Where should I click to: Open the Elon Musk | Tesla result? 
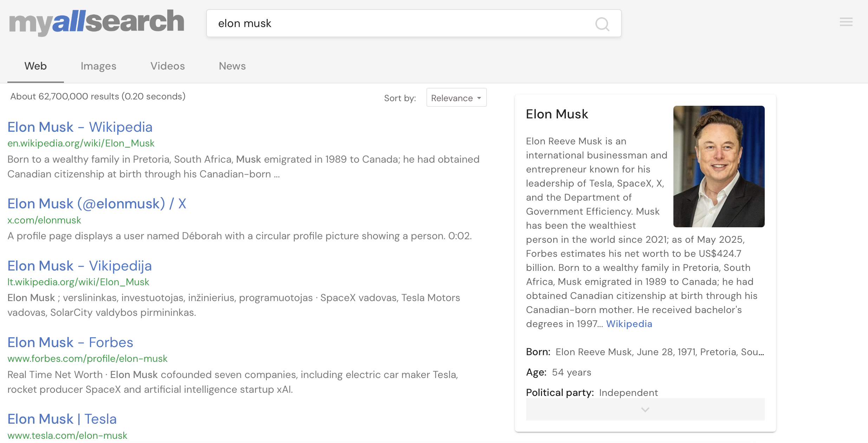(62, 419)
